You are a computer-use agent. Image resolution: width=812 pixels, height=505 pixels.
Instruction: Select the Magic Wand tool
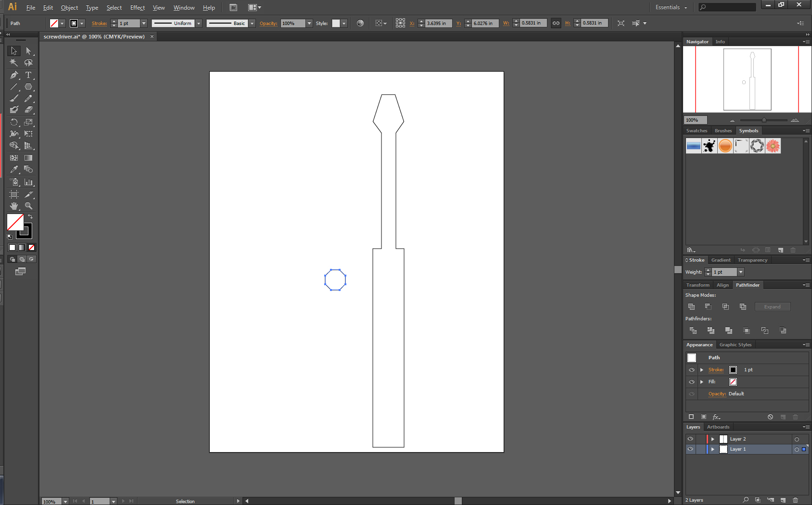pos(14,63)
